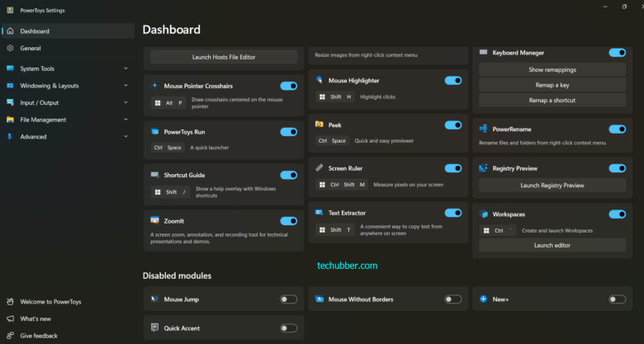Click the Show remappings button
The height and width of the screenshot is (344, 644).
(x=552, y=70)
